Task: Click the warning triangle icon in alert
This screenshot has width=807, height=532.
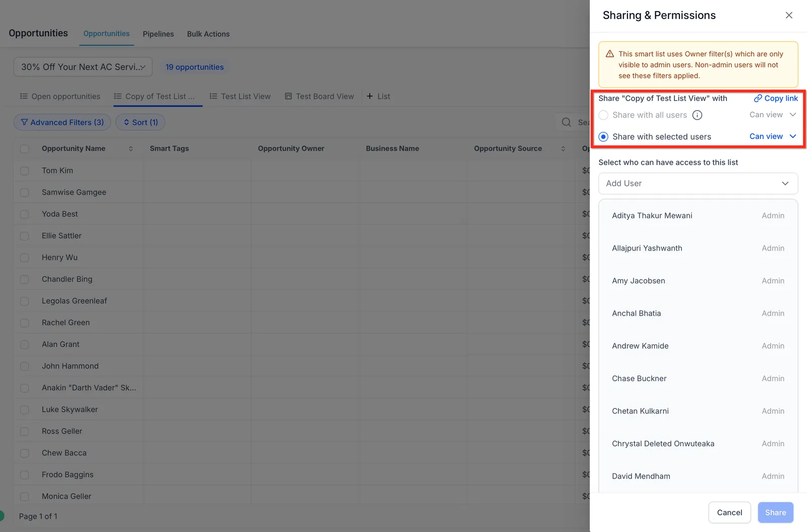Action: click(x=610, y=54)
